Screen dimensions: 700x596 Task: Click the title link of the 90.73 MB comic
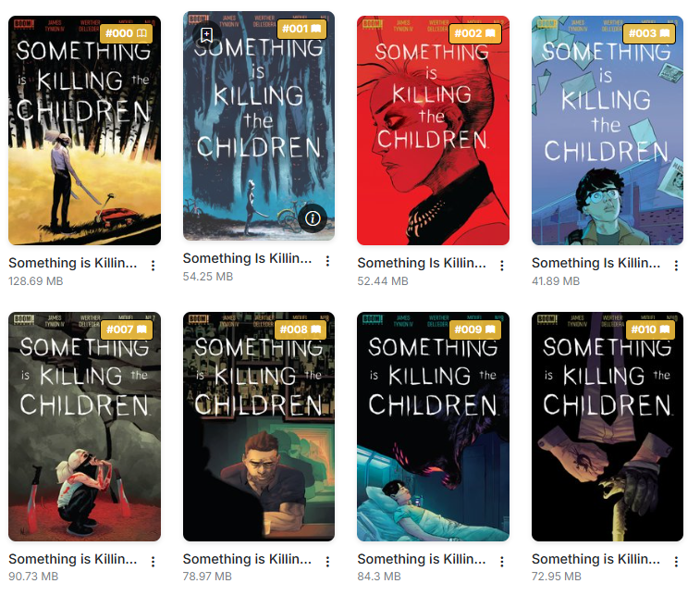73,559
